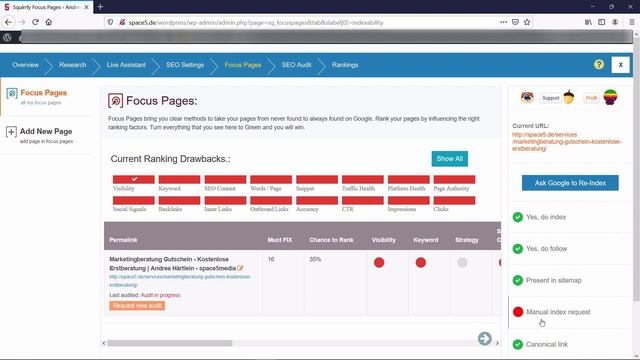Click the horizontal table scrollbar thumb
640x360 pixels.
click(169, 343)
